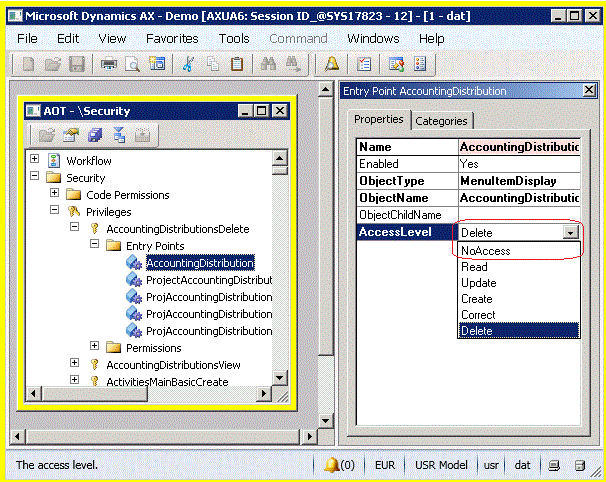This screenshot has height=482, width=606.
Task: Click the status bar notification bell
Action: tap(332, 465)
